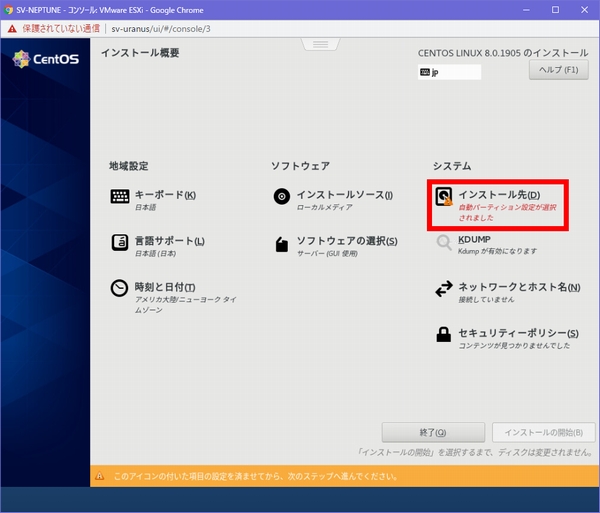Click the security policy lock icon
The height and width of the screenshot is (513, 600).
444,334
